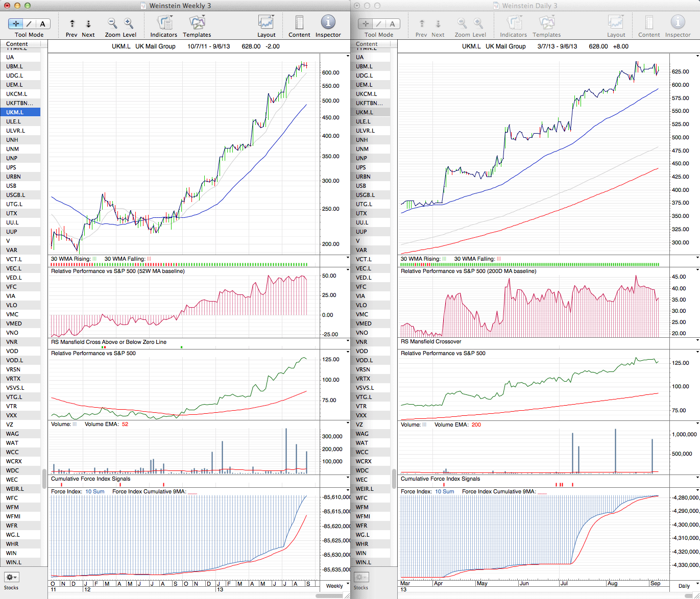Open Templates in the Weekly window toolbar
700x599 pixels.
[197, 23]
